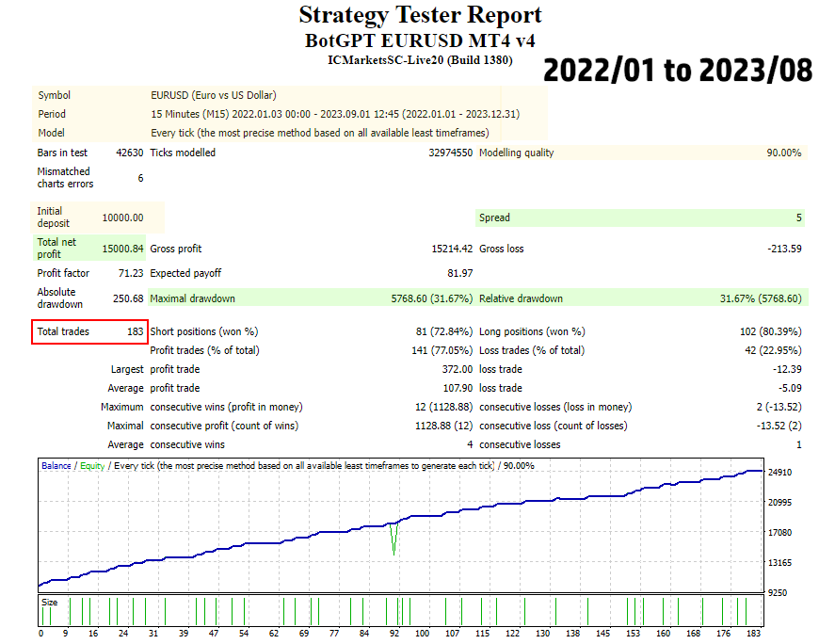Click the Model row label
Viewport: 835px width, 644px height.
pyautogui.click(x=51, y=133)
